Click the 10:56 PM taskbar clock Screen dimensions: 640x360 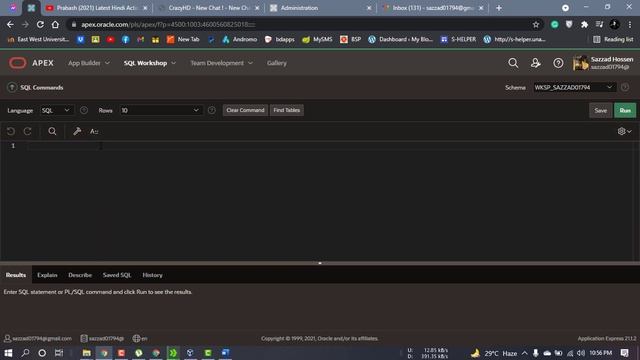600,353
